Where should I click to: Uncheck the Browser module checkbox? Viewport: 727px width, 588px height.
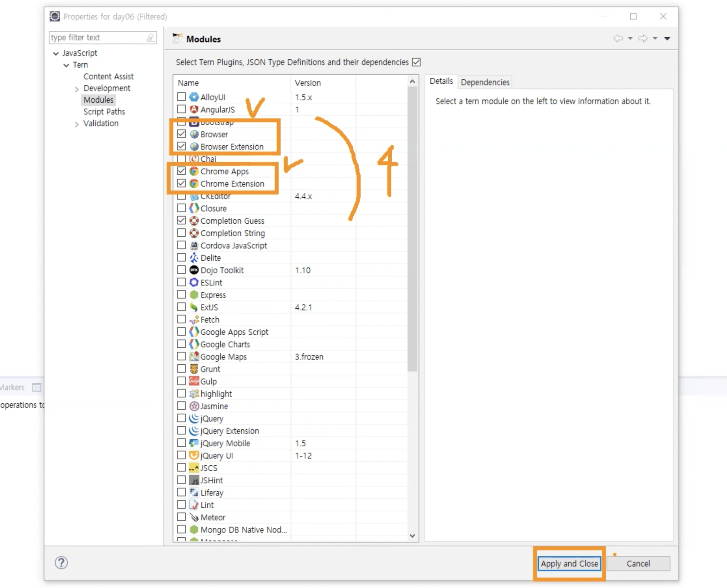tap(181, 134)
